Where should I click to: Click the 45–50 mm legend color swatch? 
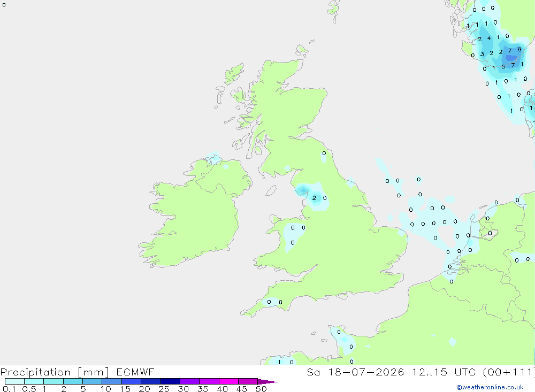pyautogui.click(x=248, y=381)
